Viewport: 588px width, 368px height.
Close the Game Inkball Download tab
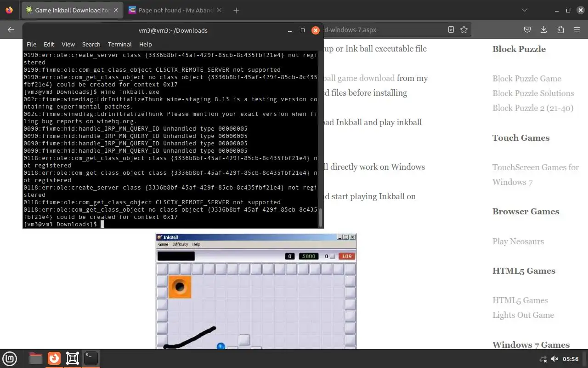coord(115,10)
